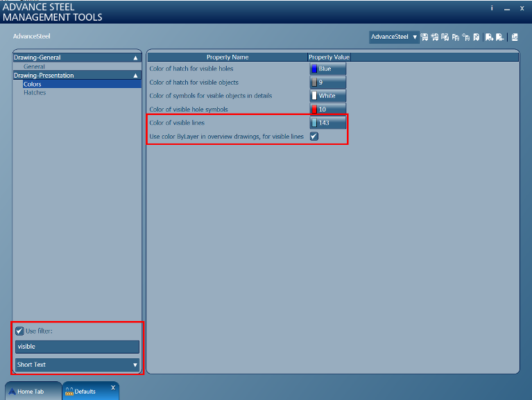The height and width of the screenshot is (400, 532).
Task: Click the AdvanceSteel label at top left
Action: pos(31,36)
